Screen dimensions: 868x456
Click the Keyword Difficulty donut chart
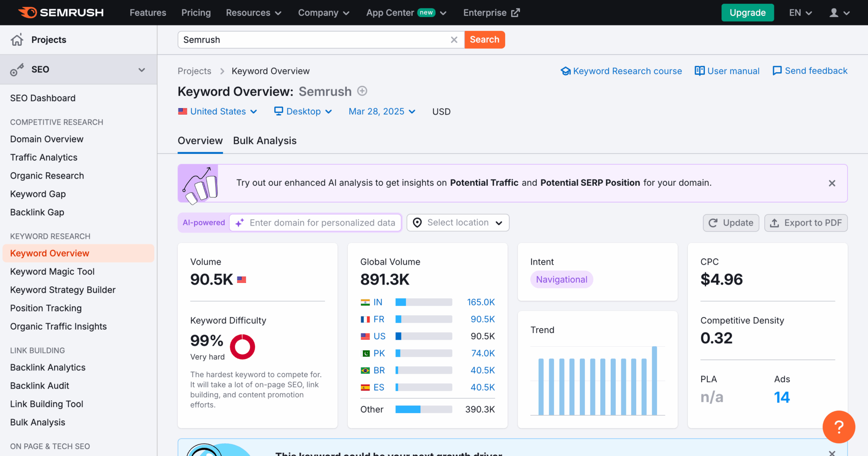[x=242, y=347]
